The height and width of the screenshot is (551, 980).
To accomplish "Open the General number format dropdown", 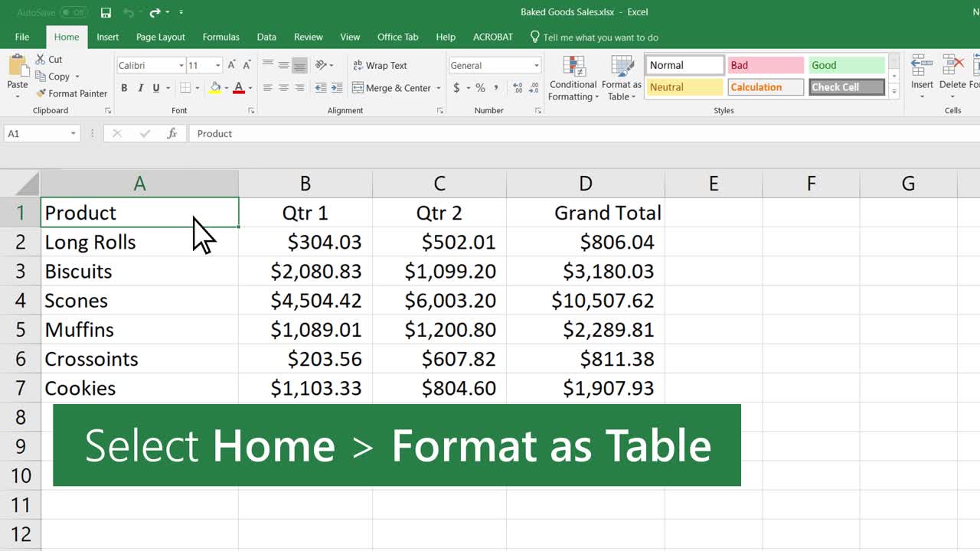I will 536,66.
